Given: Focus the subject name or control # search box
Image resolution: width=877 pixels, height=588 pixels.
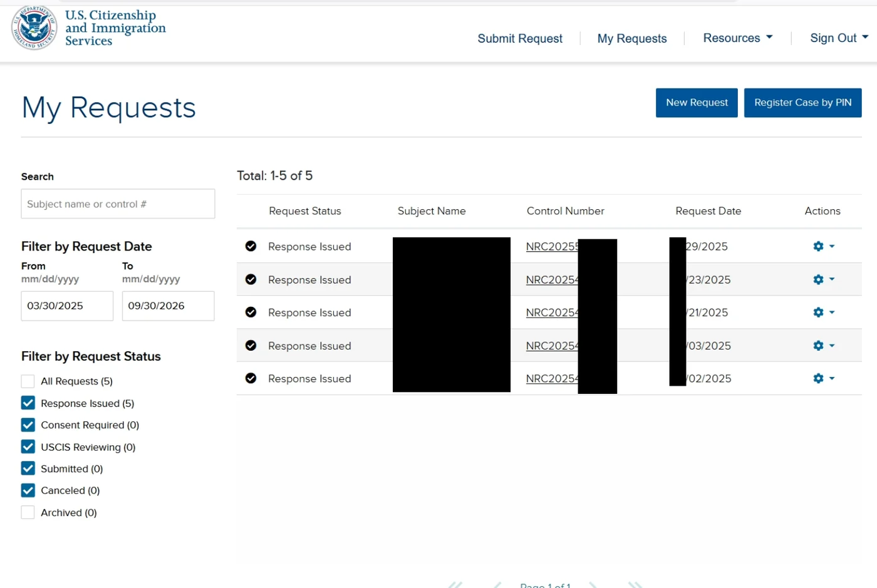Looking at the screenshot, I should click(x=118, y=204).
